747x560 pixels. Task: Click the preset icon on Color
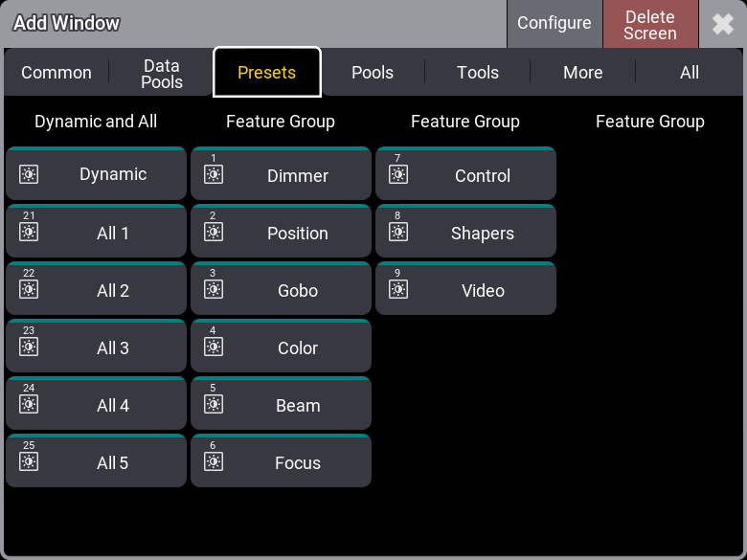(x=214, y=347)
